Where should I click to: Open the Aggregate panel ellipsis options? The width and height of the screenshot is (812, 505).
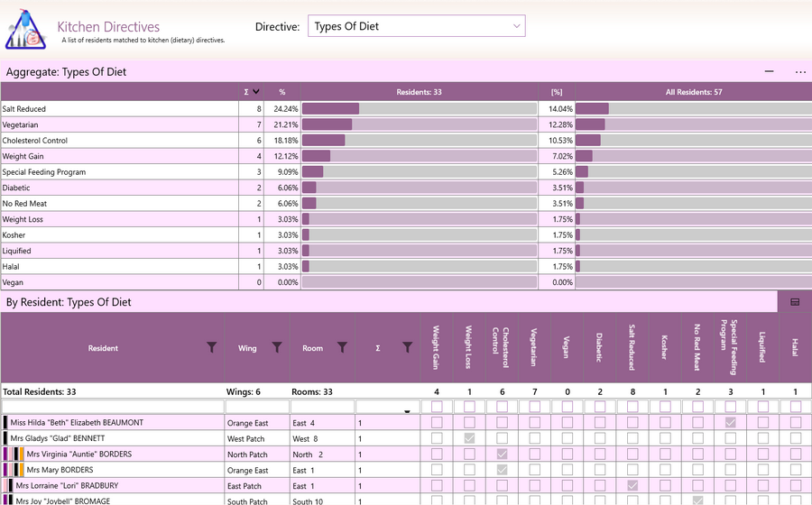pyautogui.click(x=800, y=72)
